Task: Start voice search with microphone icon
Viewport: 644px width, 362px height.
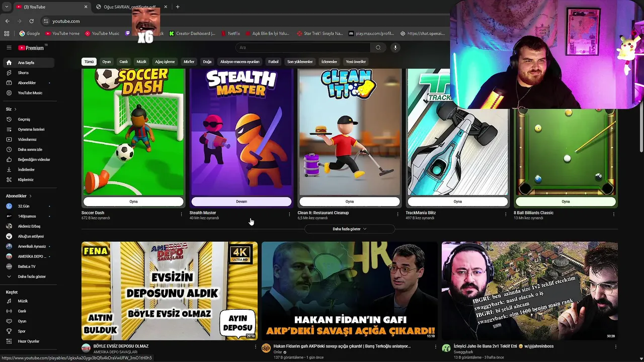Action: click(395, 48)
